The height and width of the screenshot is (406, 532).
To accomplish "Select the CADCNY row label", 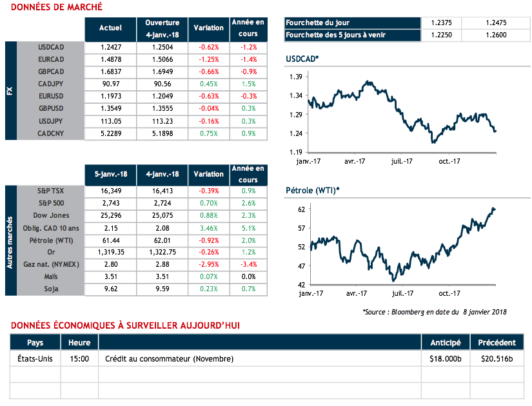I will tap(50, 133).
